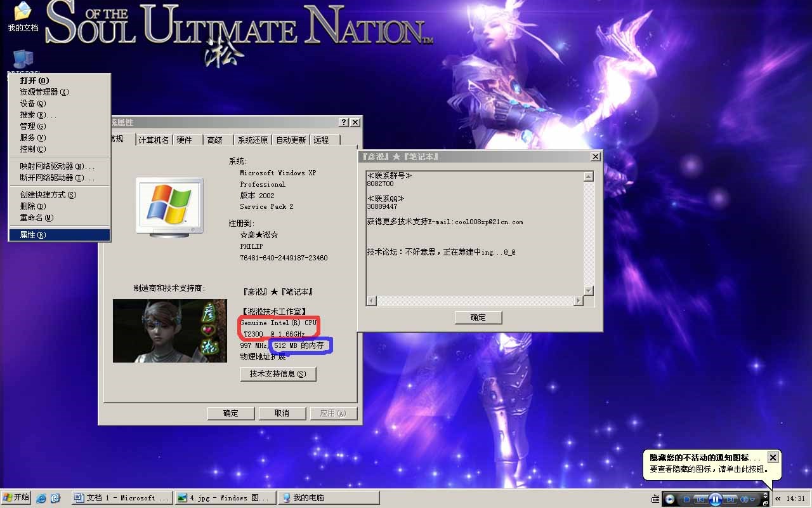Click scroll up arrow in support info box
This screenshot has height=508, width=812.
pos(589,177)
